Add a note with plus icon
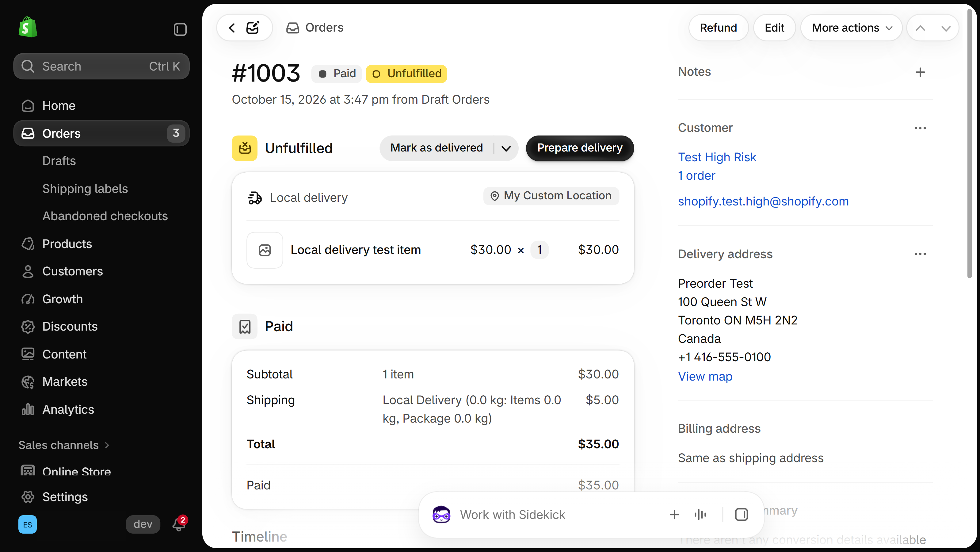 coord(920,72)
